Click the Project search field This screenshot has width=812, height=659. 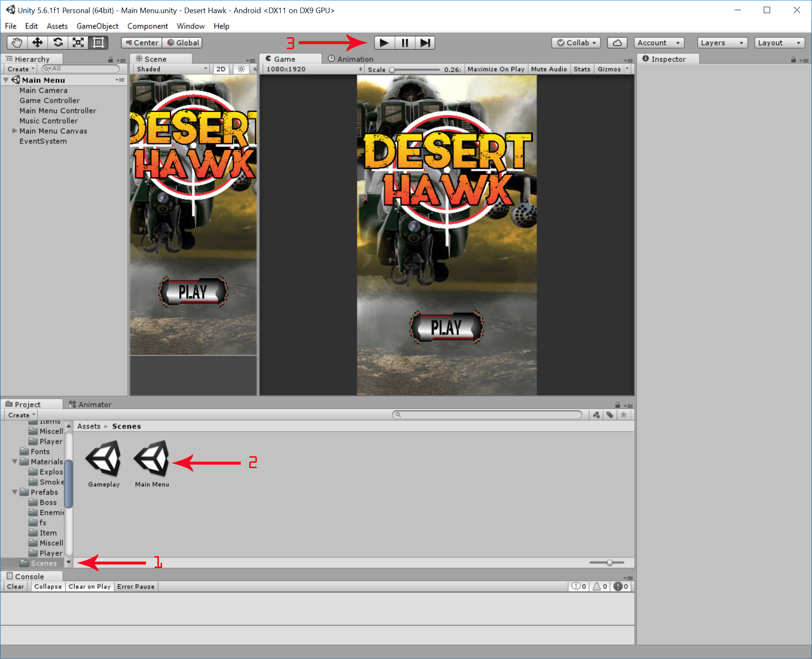pyautogui.click(x=487, y=415)
